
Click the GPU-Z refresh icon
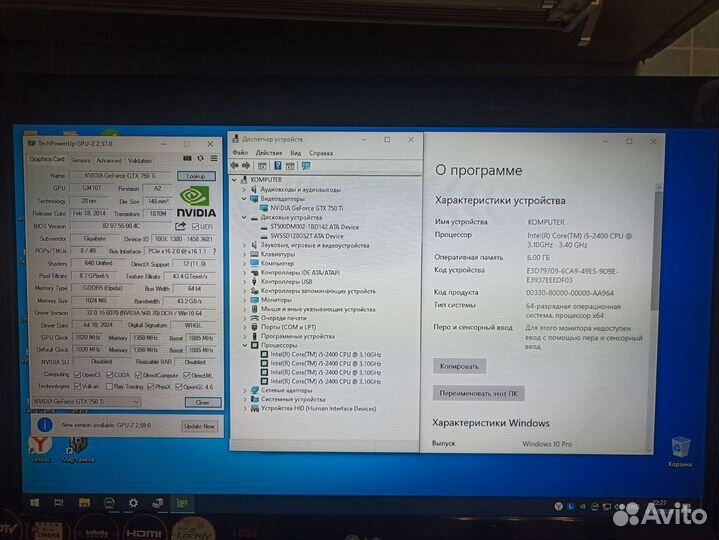coord(200,158)
